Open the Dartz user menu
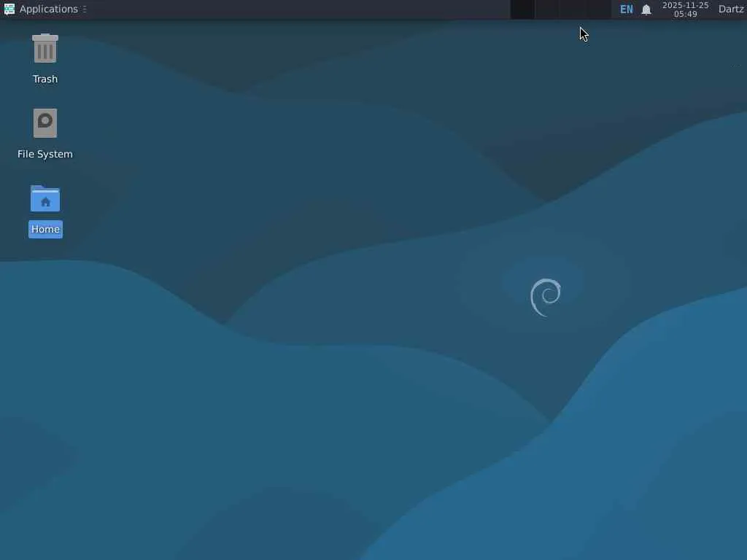Viewport: 747px width, 560px height. (731, 9)
